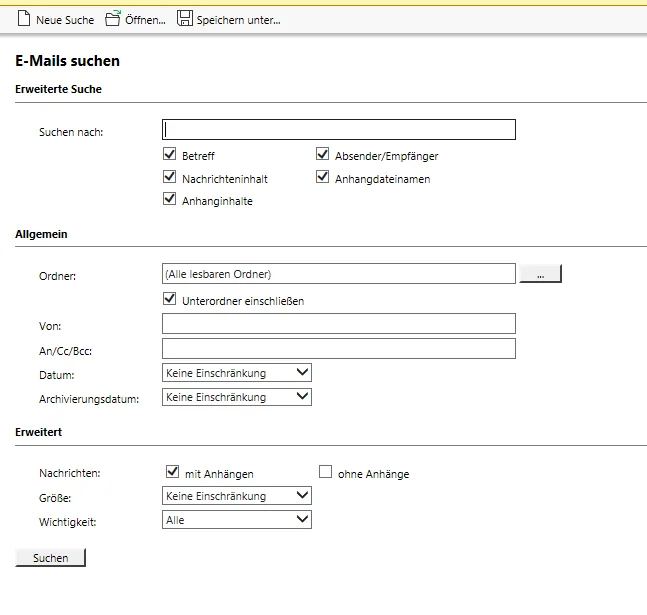Click the Ordner field showing Alle lesbaren Ordner
Image resolution: width=647 pixels, height=615 pixels.
point(339,274)
